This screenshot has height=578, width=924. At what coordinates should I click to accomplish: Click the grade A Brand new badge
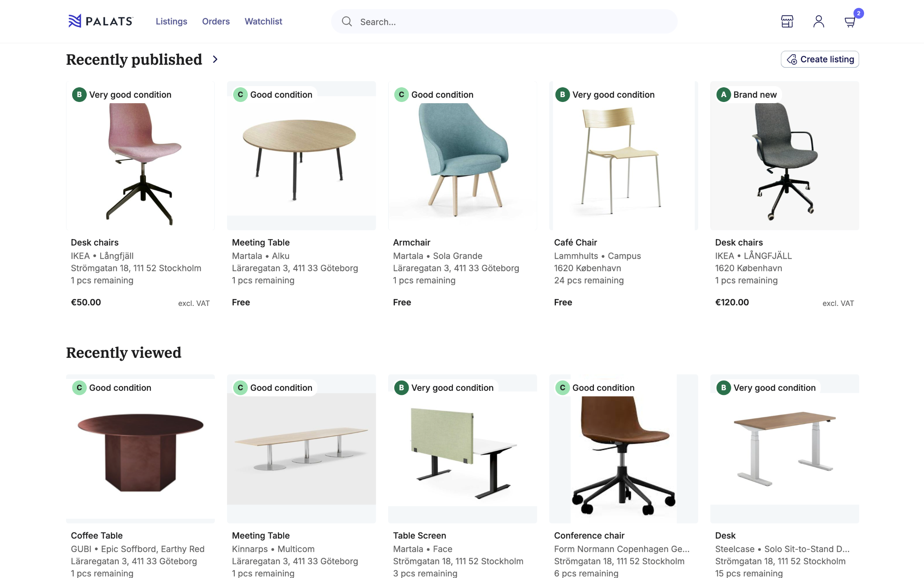click(x=723, y=95)
